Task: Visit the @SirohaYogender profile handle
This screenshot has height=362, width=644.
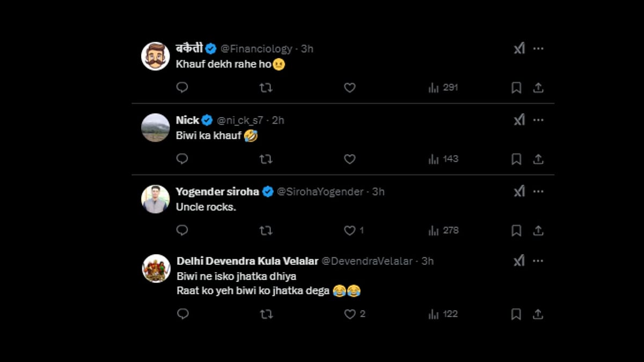Action: tap(320, 192)
